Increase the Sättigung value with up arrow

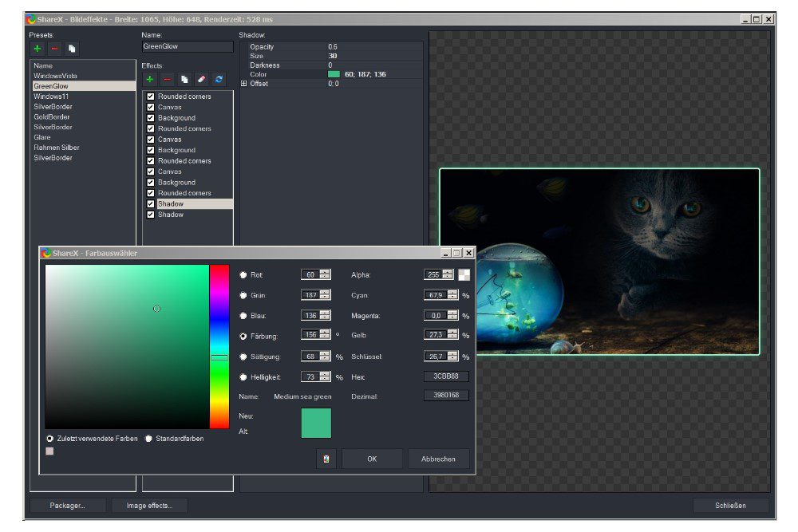(325, 353)
